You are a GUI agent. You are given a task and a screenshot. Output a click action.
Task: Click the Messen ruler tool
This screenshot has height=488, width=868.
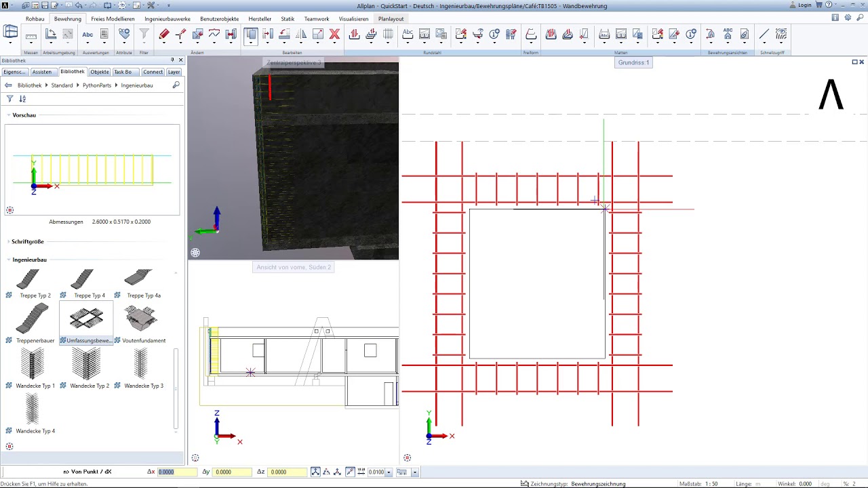(31, 36)
